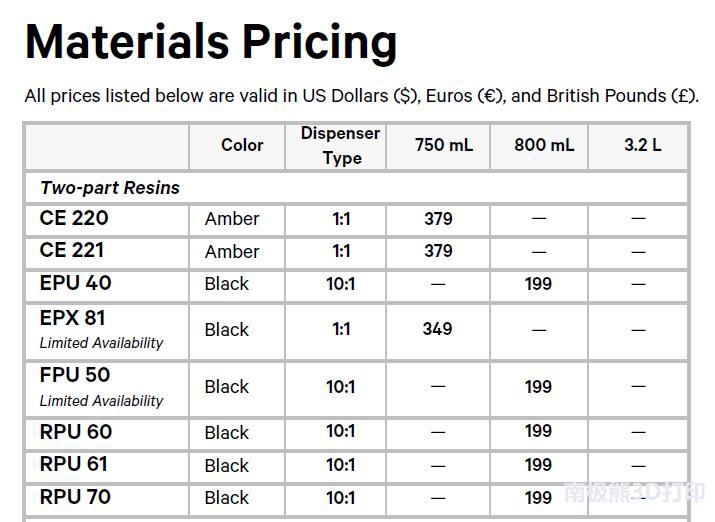Click the Materials Pricing heading
Image resolution: width=715 pixels, height=522 pixels.
tap(211, 42)
